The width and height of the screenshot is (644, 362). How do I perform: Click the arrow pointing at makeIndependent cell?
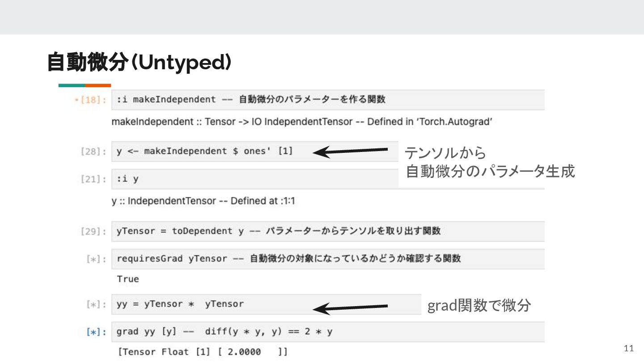350,152
